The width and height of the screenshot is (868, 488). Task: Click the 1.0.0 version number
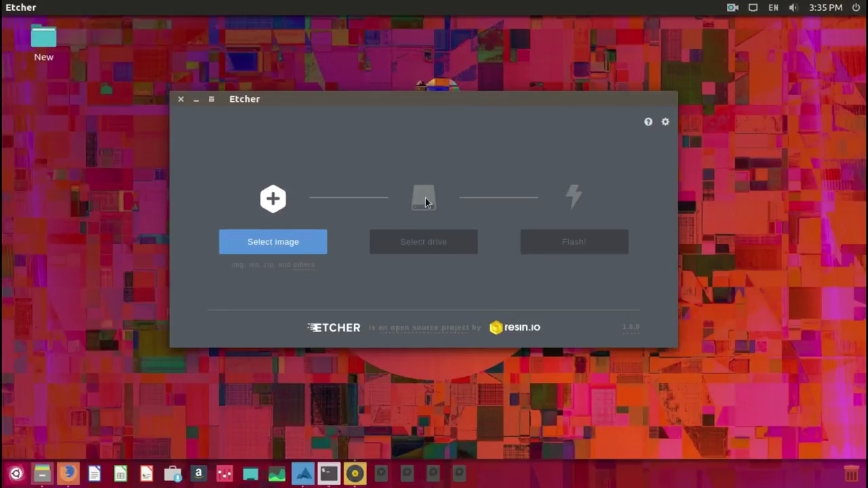(631, 327)
